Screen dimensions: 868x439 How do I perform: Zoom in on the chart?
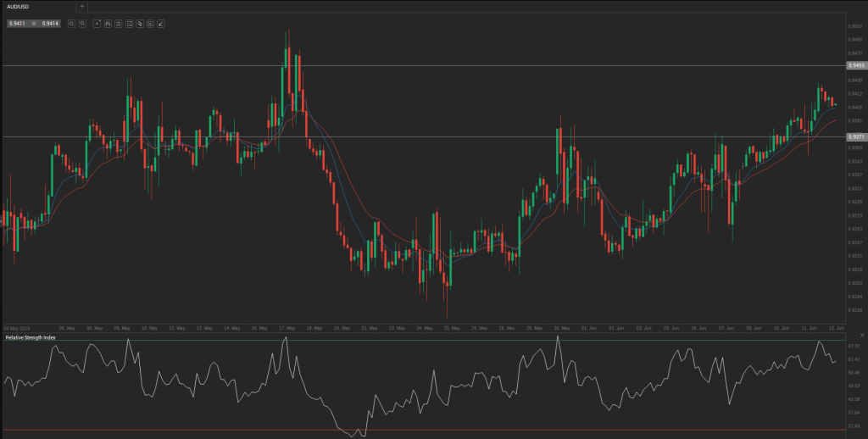82,24
